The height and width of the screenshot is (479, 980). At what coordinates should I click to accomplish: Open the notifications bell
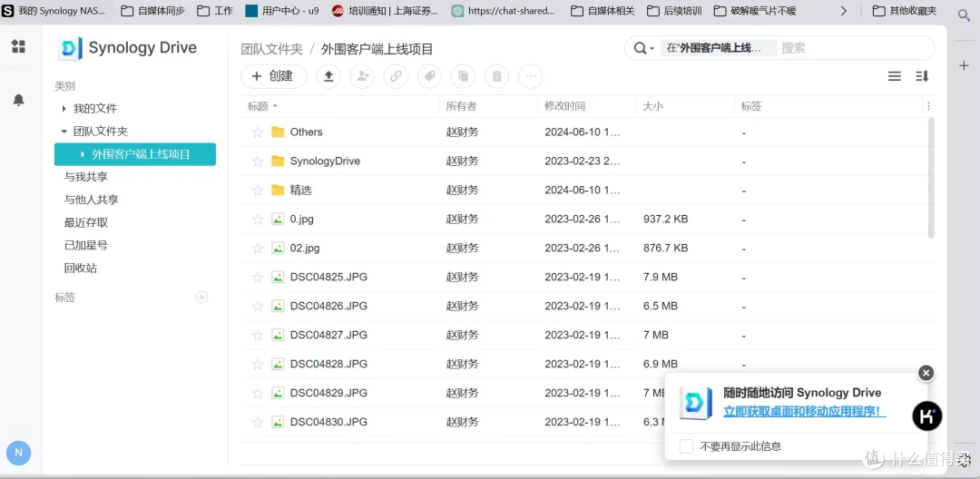pyautogui.click(x=19, y=100)
